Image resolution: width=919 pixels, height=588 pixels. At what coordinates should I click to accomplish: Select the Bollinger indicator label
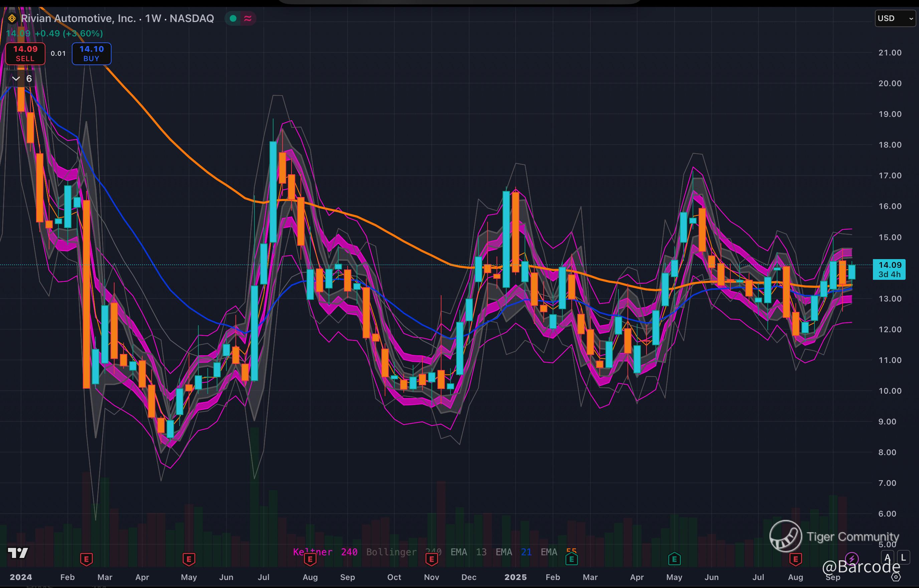pos(391,552)
